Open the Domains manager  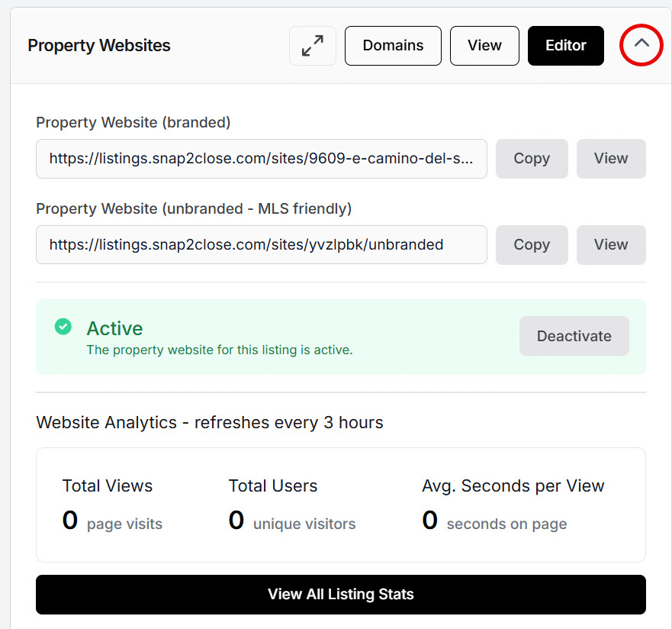tap(393, 46)
